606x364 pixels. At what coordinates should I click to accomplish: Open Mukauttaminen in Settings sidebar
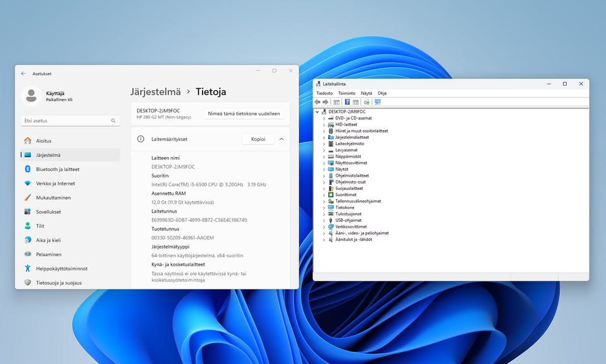(70, 197)
